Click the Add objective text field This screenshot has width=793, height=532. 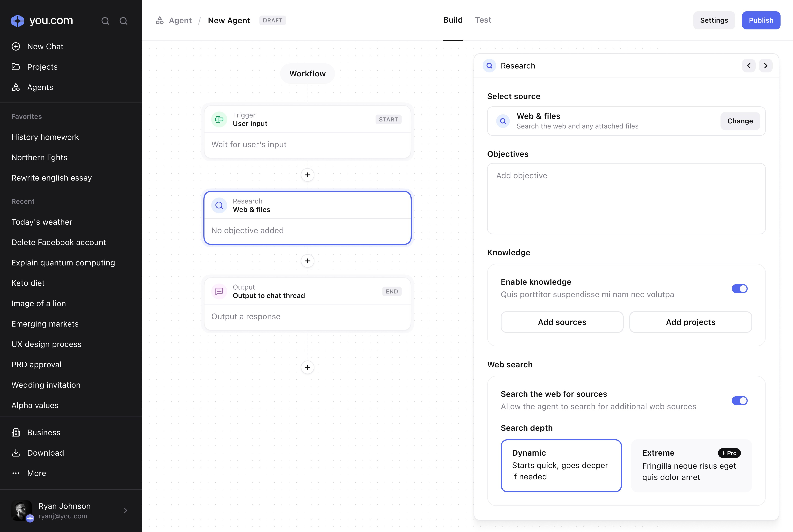(x=626, y=198)
